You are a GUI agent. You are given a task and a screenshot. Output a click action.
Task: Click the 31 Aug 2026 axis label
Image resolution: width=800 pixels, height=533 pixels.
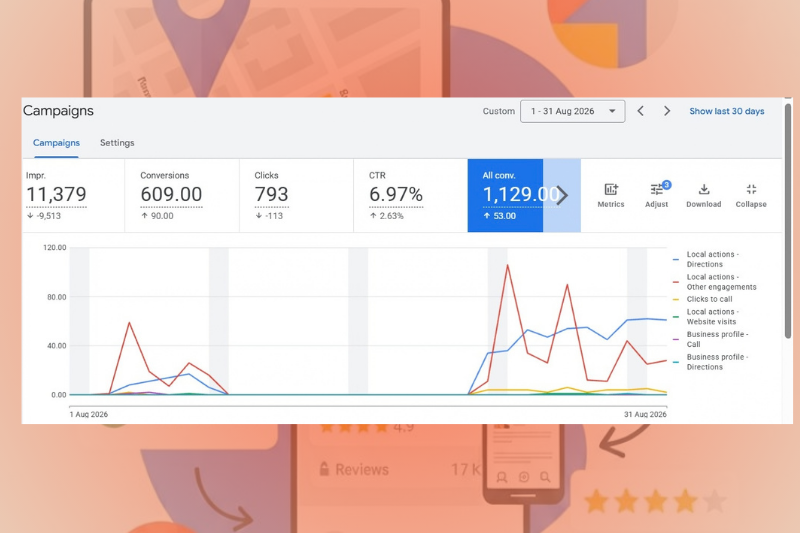click(645, 414)
